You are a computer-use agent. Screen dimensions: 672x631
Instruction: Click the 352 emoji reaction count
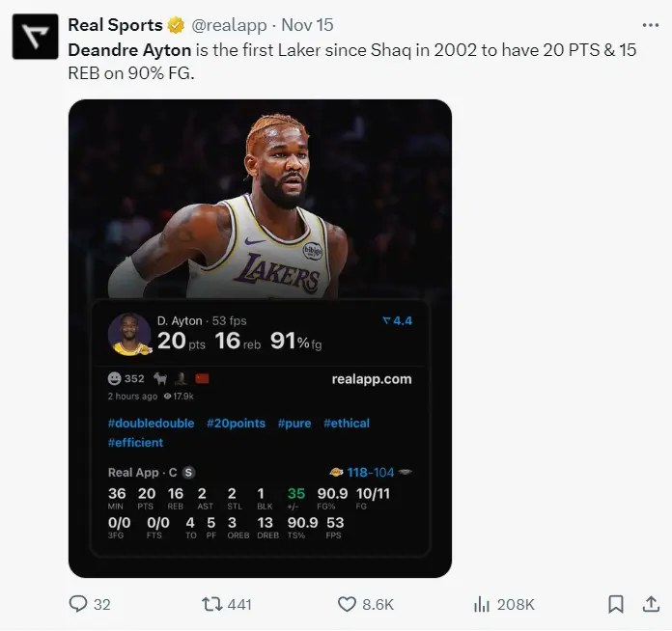pos(126,379)
